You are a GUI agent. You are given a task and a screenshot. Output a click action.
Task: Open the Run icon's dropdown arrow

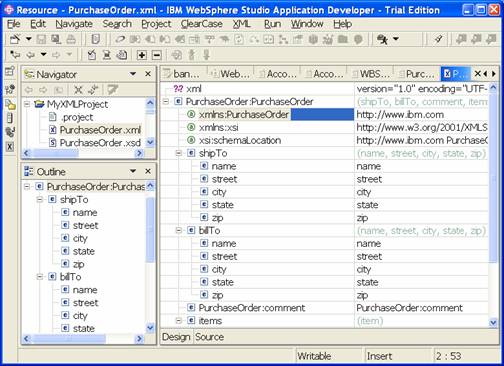396,39
